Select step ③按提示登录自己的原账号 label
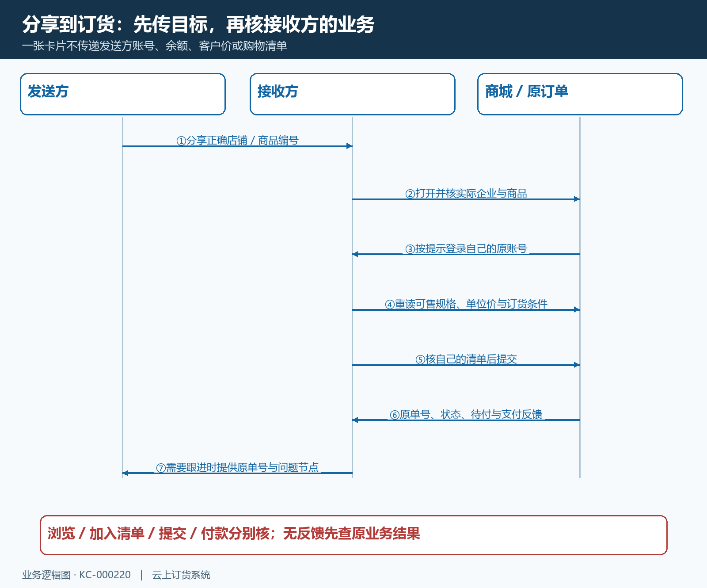Viewport: 707px width, 588px height. [x=466, y=249]
